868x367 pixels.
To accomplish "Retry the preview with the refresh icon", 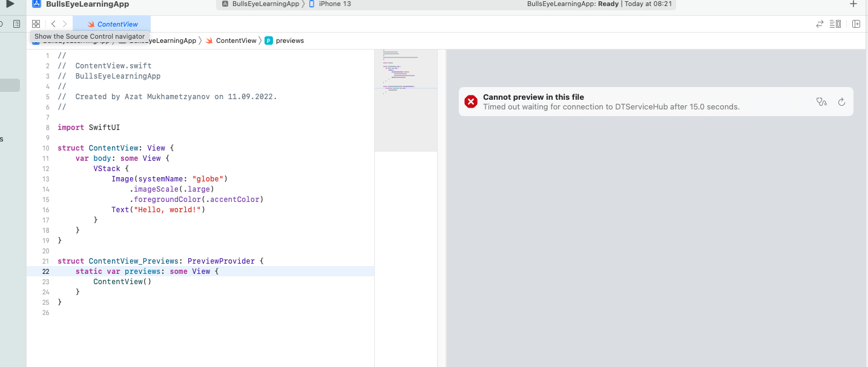I will pos(841,102).
